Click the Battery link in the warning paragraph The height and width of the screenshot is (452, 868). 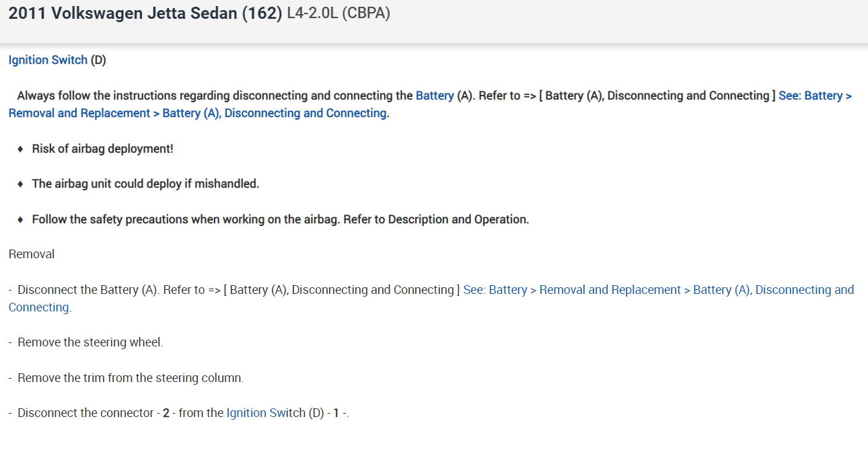pyautogui.click(x=435, y=96)
